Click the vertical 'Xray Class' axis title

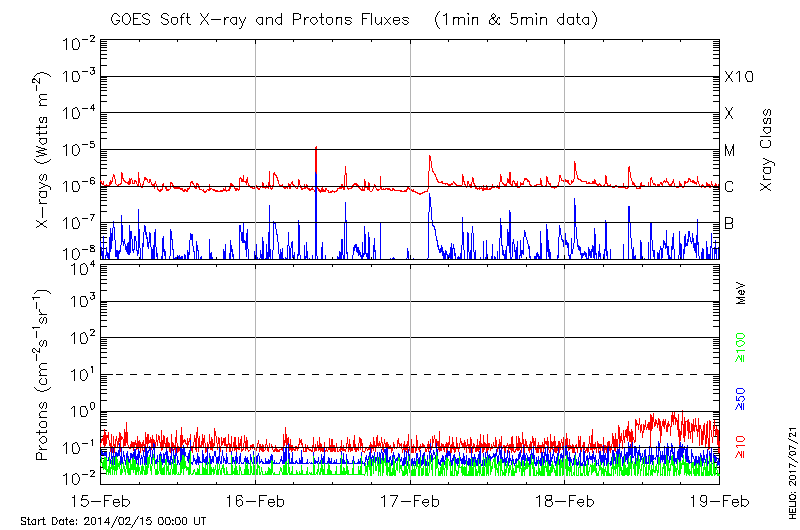click(x=766, y=150)
